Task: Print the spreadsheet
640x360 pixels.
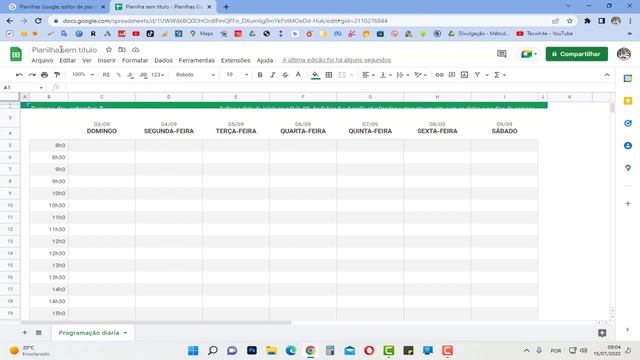Action: point(44,75)
